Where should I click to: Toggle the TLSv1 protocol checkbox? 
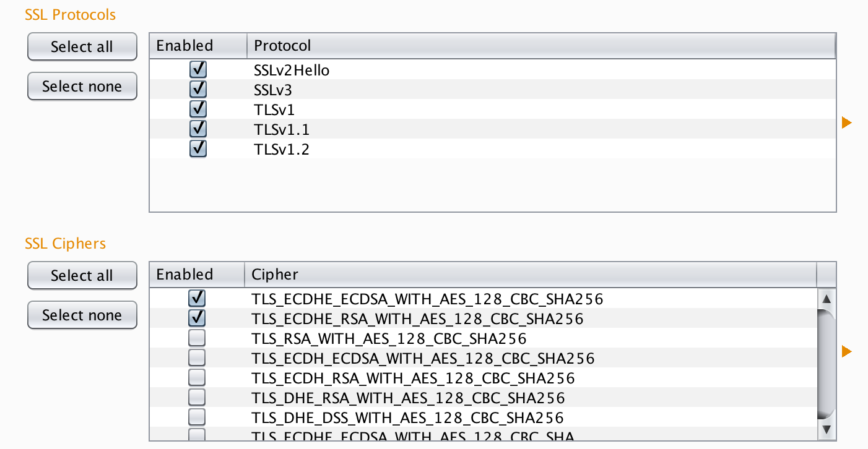(198, 109)
